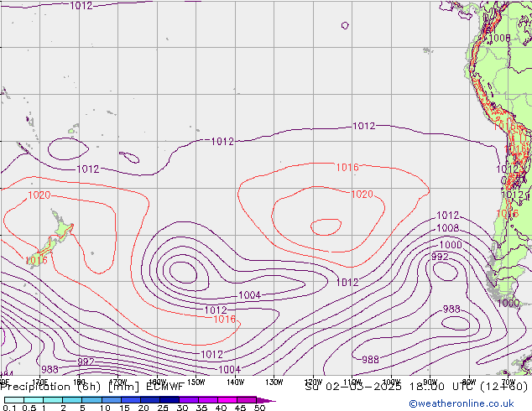Click the "70W" longitude label
532x411 pixels.
pyautogui.click(x=509, y=382)
